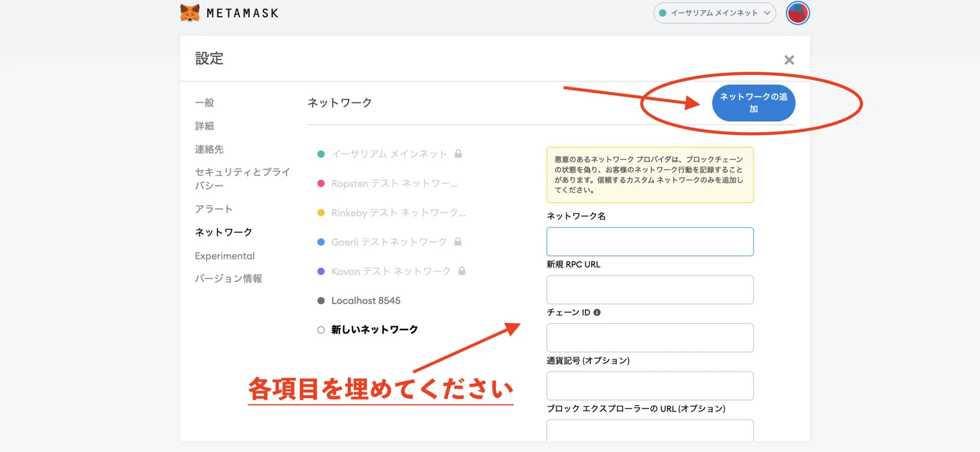Open the アラート settings tab
This screenshot has width=980, height=452.
click(214, 209)
